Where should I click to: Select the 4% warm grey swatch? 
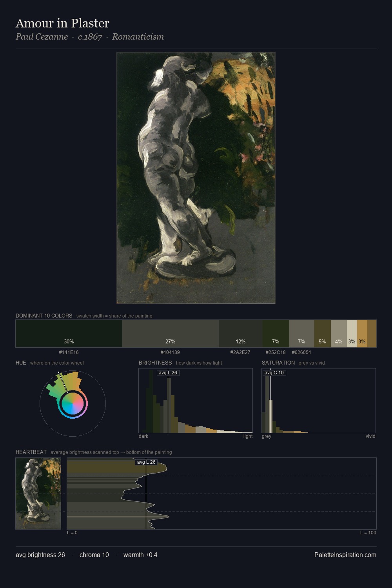[x=339, y=334]
